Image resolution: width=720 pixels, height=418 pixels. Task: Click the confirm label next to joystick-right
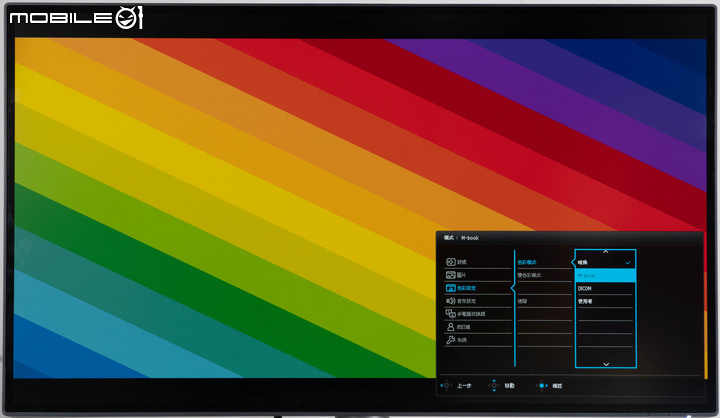pyautogui.click(x=557, y=386)
